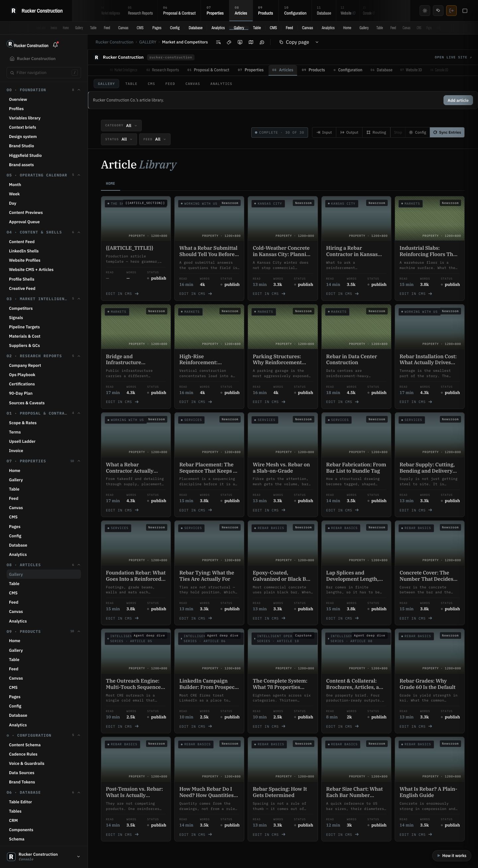Click the orange sign-out icon
The height and width of the screenshot is (868, 478).
click(x=451, y=11)
